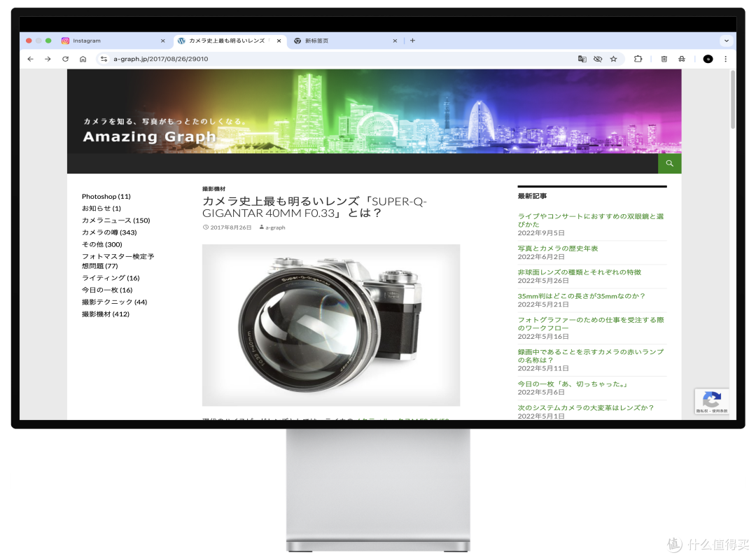Click the crossed-out eye icon in address bar
756x560 pixels.
[598, 59]
